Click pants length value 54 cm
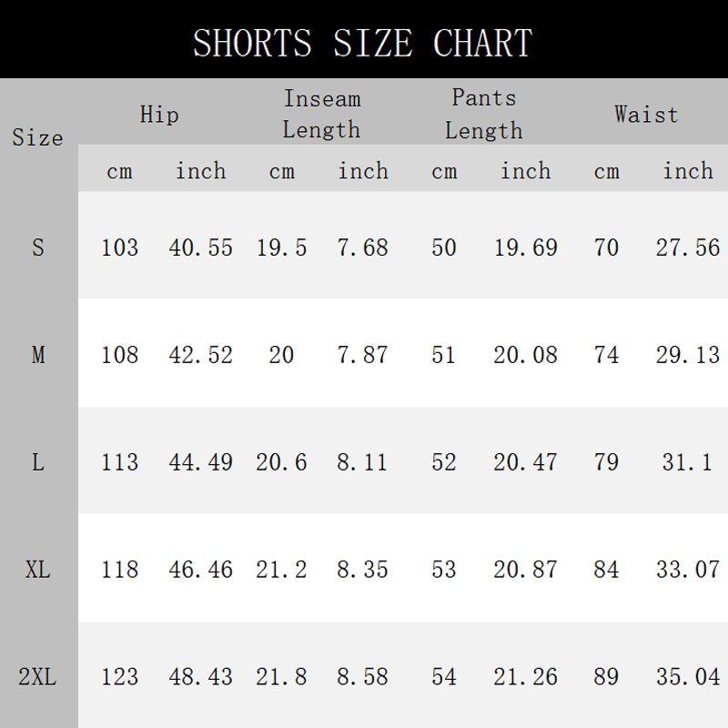 pyautogui.click(x=444, y=677)
